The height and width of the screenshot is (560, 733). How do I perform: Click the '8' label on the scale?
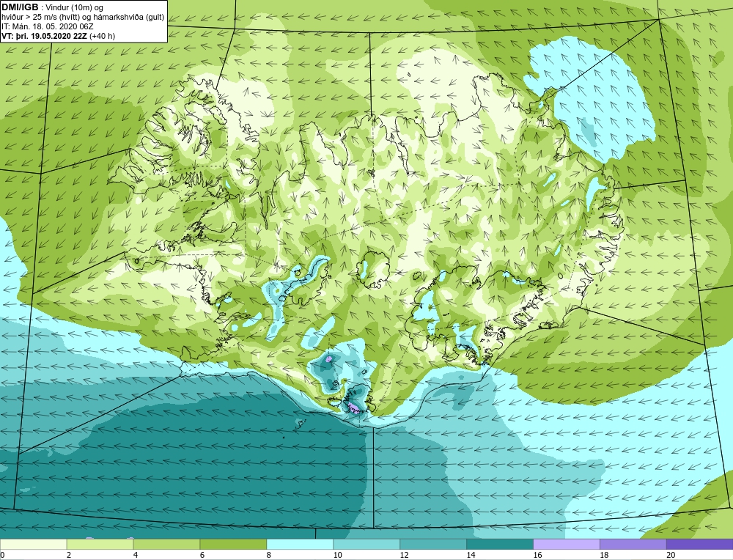point(269,555)
